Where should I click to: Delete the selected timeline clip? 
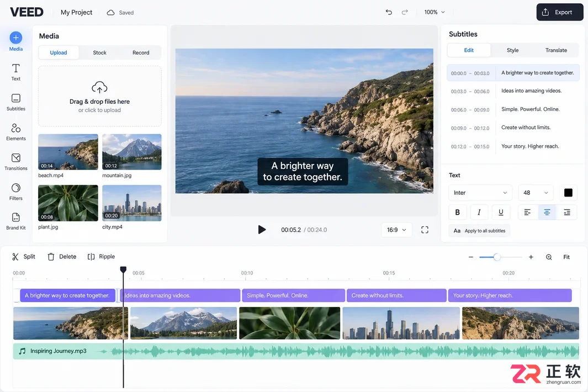click(62, 257)
